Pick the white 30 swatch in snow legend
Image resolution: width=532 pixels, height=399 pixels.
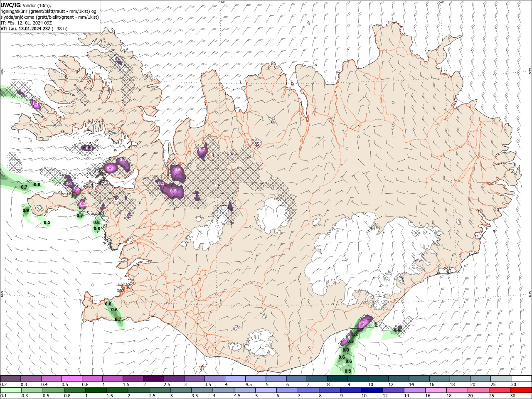(x=521, y=379)
